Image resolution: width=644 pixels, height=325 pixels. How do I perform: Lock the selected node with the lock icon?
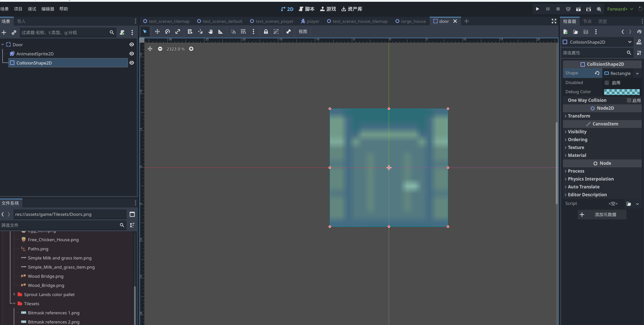click(x=266, y=31)
